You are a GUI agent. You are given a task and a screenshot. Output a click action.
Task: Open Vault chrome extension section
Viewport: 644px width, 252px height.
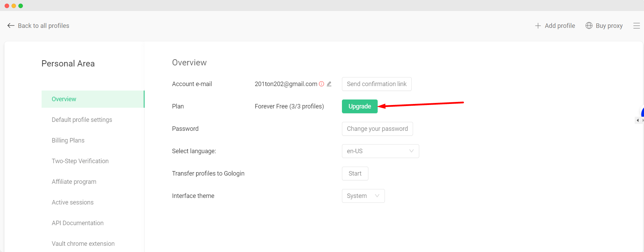coord(83,244)
